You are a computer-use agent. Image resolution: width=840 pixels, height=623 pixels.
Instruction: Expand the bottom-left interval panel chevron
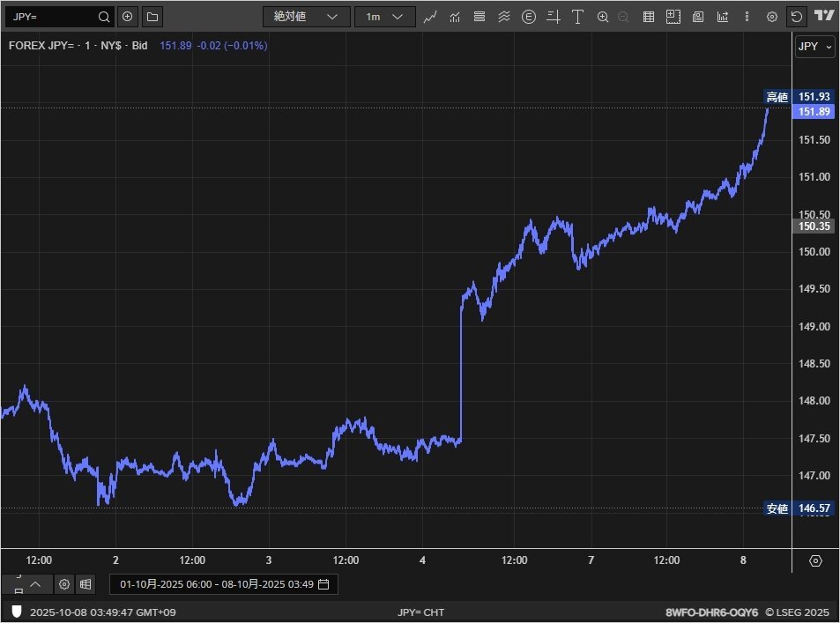click(x=35, y=583)
